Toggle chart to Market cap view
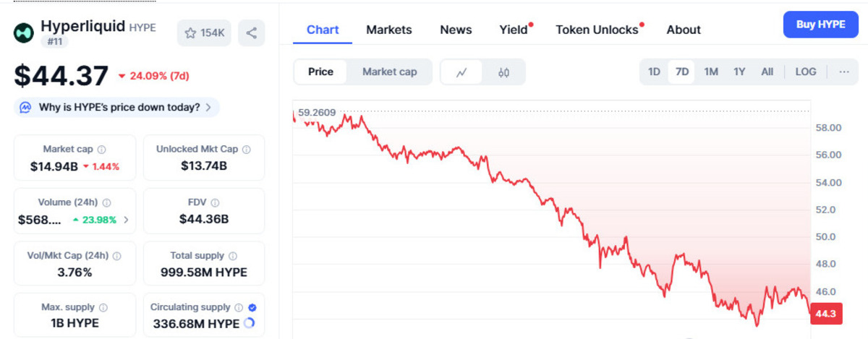 coord(389,72)
